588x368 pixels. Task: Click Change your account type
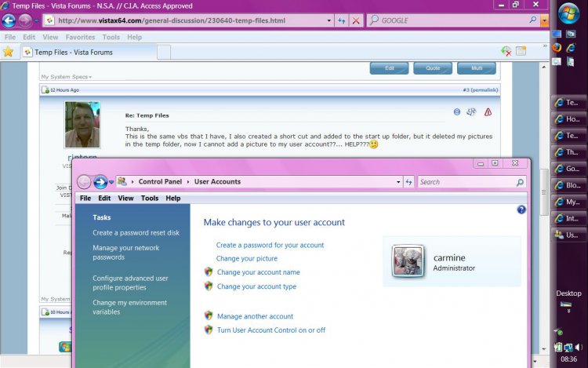click(256, 286)
